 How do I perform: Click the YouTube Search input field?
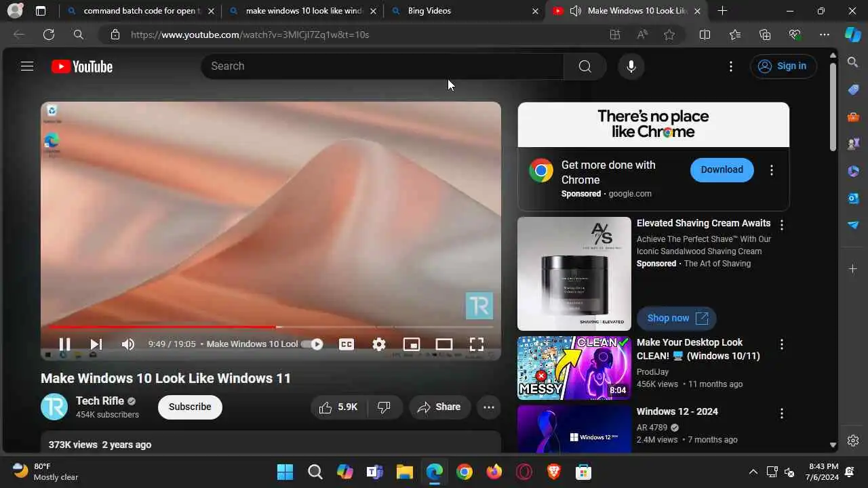tap(382, 66)
